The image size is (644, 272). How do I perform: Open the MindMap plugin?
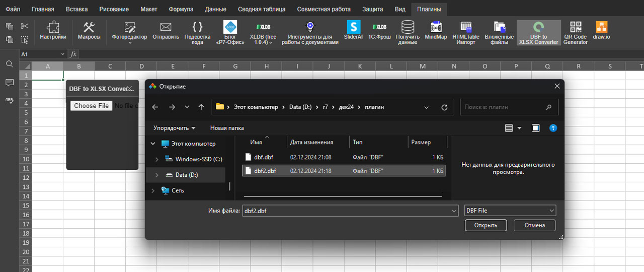coord(436,31)
